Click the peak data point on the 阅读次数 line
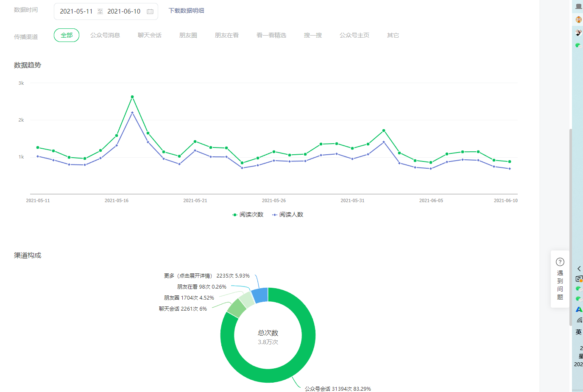This screenshot has width=583, height=392. 132,97
